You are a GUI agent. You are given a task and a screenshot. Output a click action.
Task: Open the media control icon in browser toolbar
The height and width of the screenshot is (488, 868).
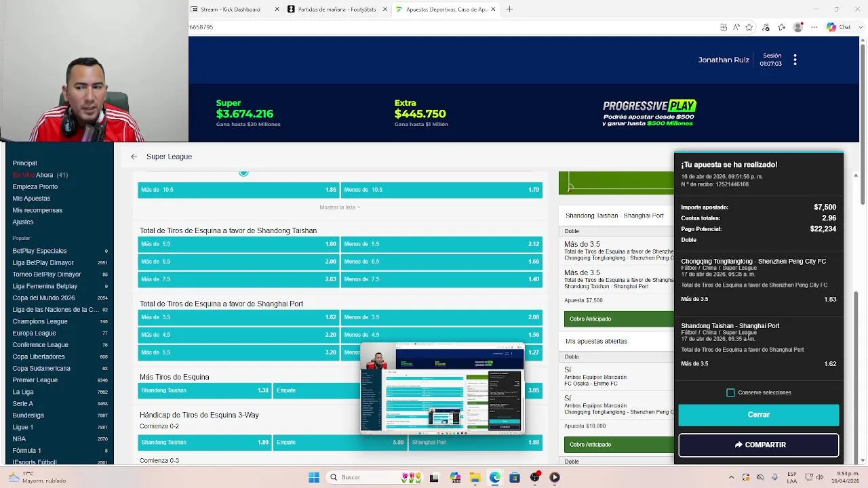766,27
